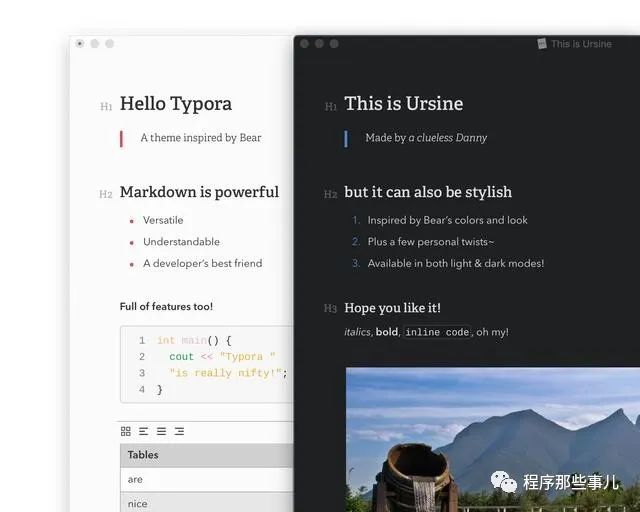Click the Understandable bullet item
Viewport: 640px width, 512px height.
coord(181,242)
